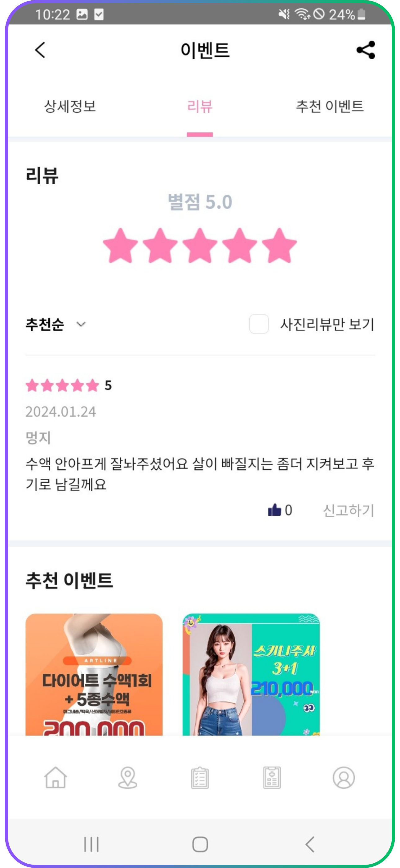This screenshot has width=400, height=868.
Task: Tap Android recent apps button
Action: point(91,844)
